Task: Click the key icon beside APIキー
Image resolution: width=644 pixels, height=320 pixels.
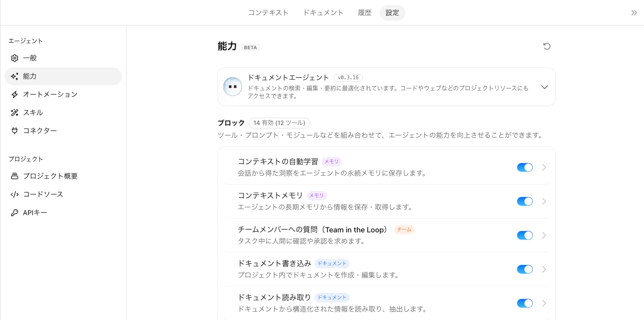Action: pyautogui.click(x=15, y=213)
